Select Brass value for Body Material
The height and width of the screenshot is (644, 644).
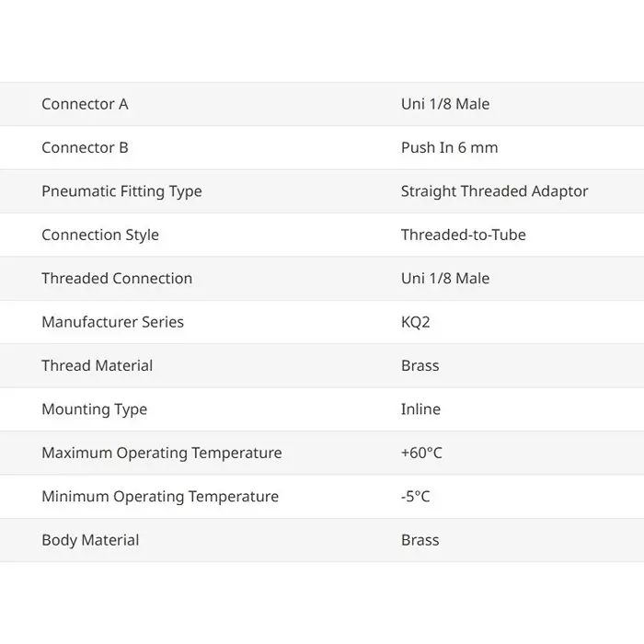420,540
